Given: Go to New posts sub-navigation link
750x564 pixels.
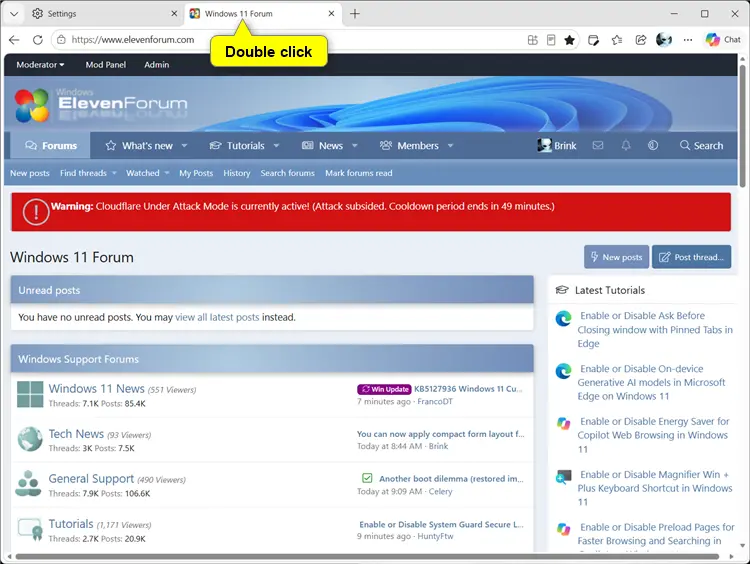Looking at the screenshot, I should 30,173.
